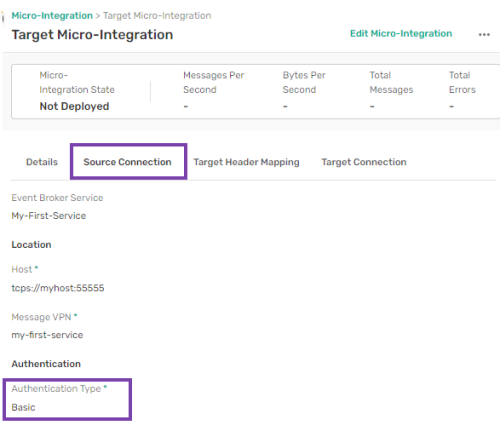Click the Total Errors metric
Image resolution: width=500 pixels, height=431 pixels.
point(462,82)
